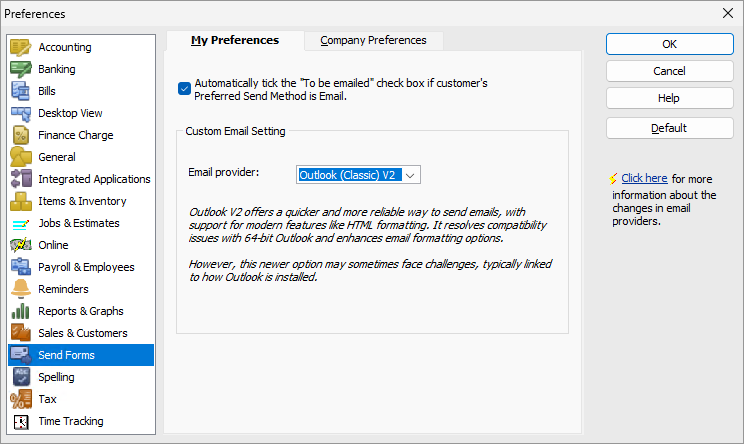
Task: Click the Spelling preferences icon
Action: pos(21,377)
